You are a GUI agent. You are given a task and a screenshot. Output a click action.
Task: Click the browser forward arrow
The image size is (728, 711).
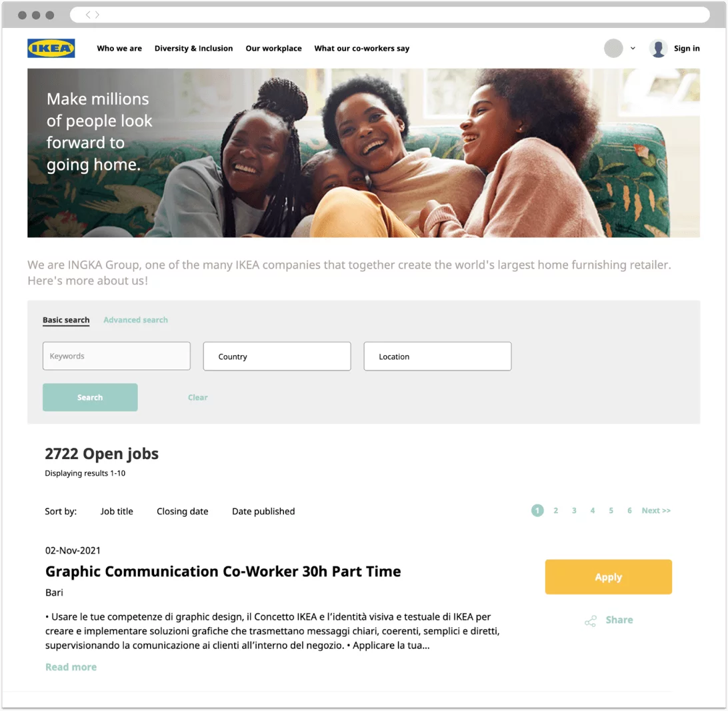pyautogui.click(x=97, y=15)
